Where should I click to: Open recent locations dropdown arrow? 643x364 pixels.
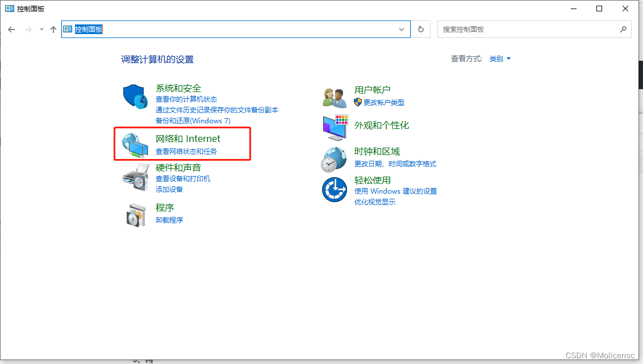pyautogui.click(x=41, y=30)
